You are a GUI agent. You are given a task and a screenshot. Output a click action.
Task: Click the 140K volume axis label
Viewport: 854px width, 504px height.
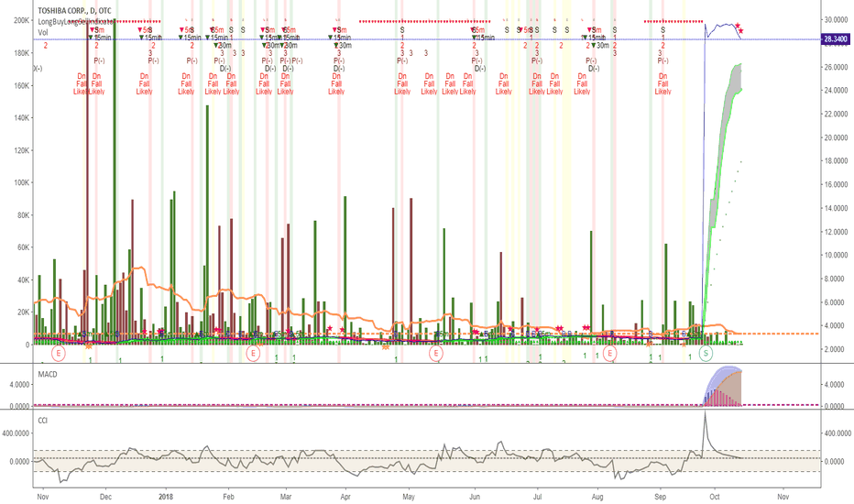(x=22, y=117)
